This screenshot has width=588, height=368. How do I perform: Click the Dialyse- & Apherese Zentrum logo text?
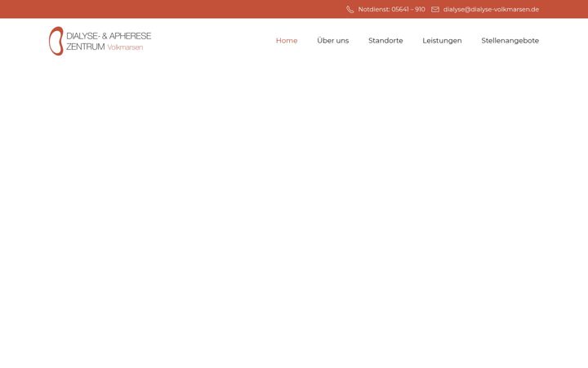pyautogui.click(x=109, y=41)
